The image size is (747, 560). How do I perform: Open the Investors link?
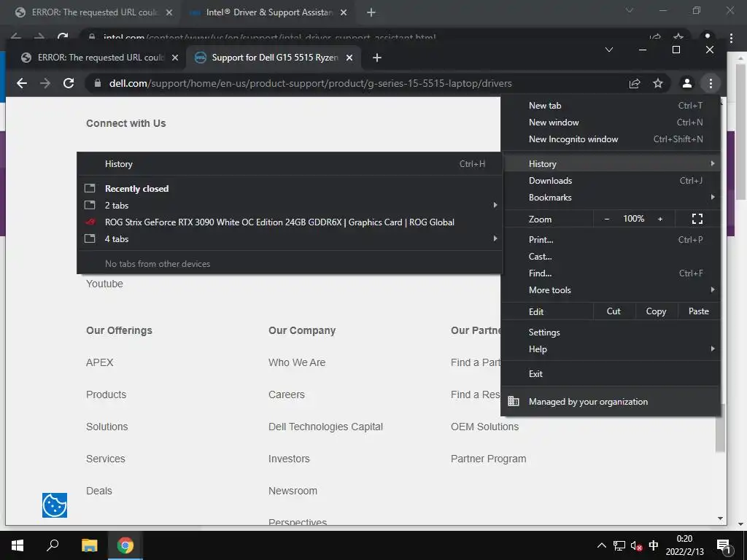point(289,459)
